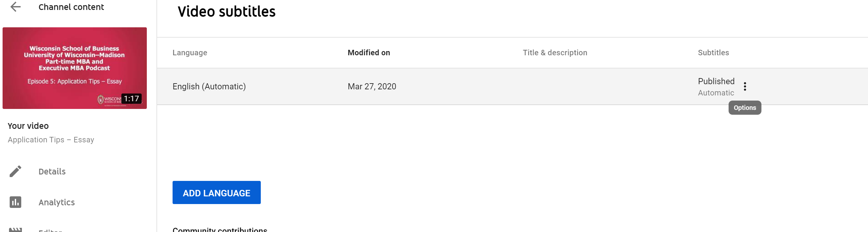Click the pencil Details icon
Image resolution: width=868 pixels, height=232 pixels.
tap(15, 171)
